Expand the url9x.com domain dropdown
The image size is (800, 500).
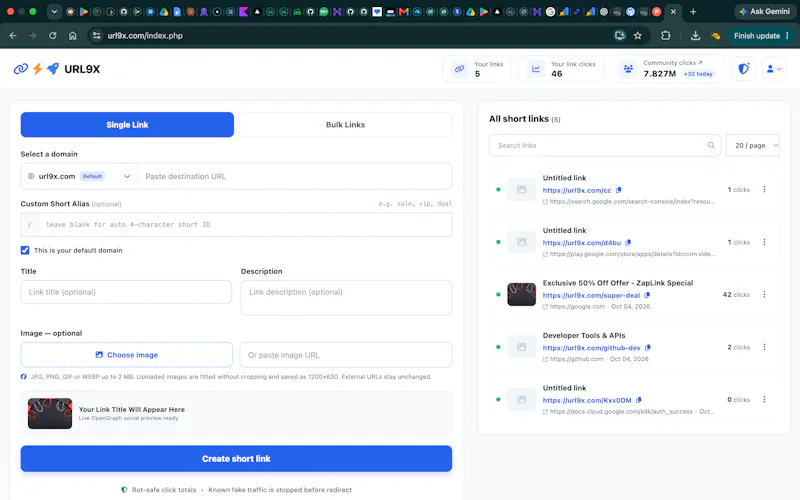(79, 176)
